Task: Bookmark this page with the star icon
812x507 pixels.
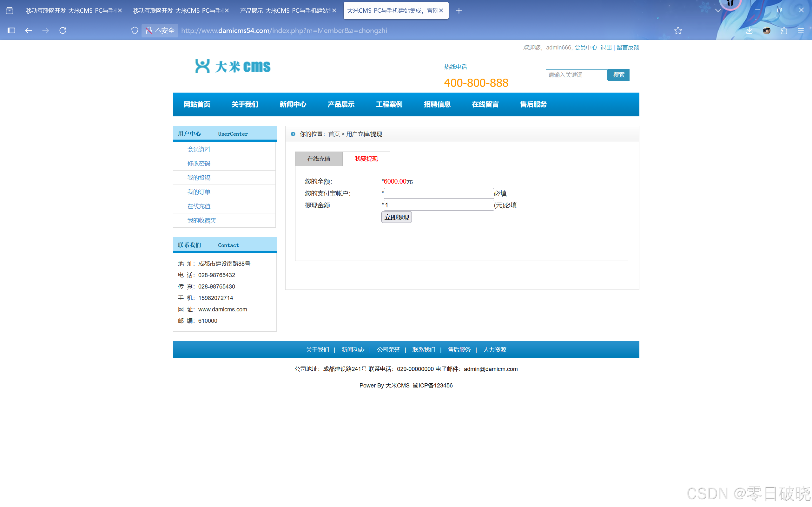Action: click(x=678, y=30)
